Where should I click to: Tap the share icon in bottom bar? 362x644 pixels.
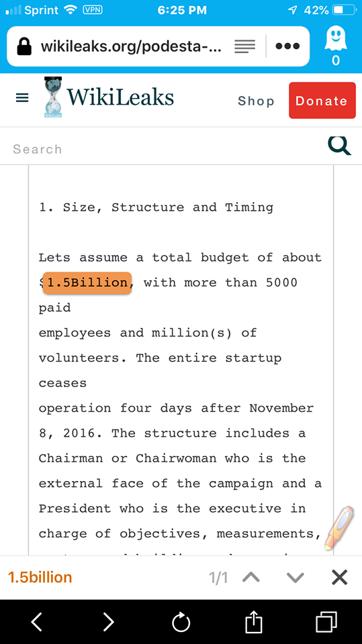pos(253,622)
